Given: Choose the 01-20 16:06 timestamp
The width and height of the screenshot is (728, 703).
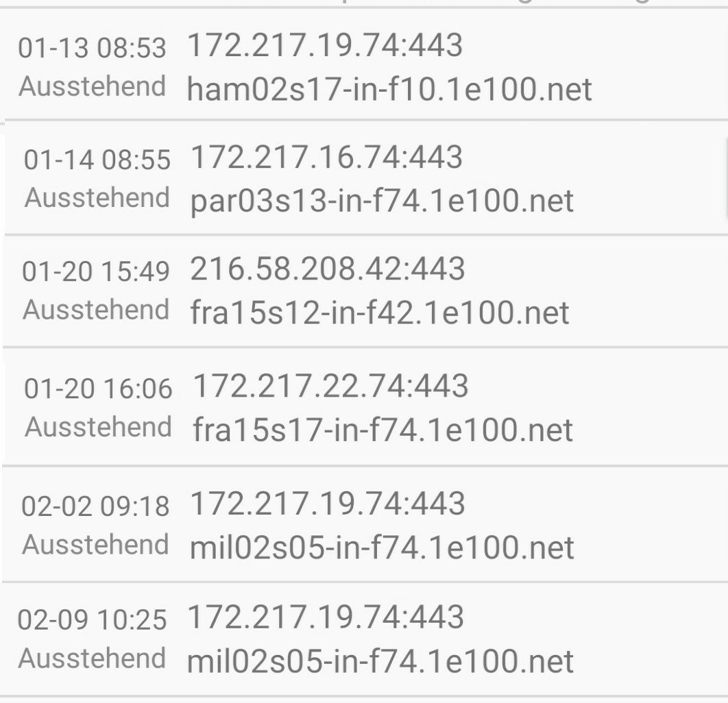Looking at the screenshot, I should (98, 388).
